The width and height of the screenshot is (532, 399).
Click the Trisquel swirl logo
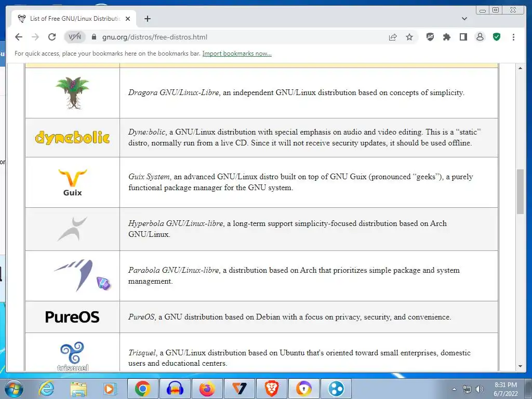[72, 356]
